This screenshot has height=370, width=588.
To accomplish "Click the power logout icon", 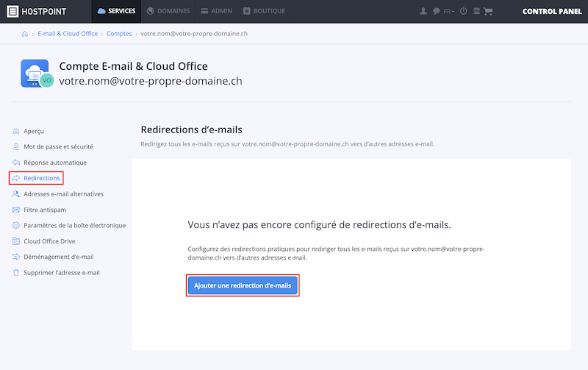I will pyautogui.click(x=464, y=11).
